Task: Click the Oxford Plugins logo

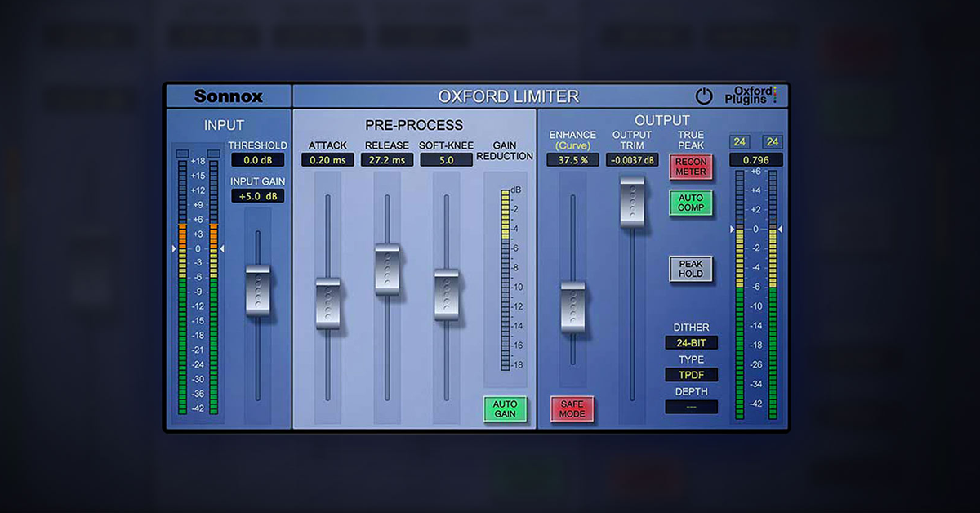Action: point(751,96)
